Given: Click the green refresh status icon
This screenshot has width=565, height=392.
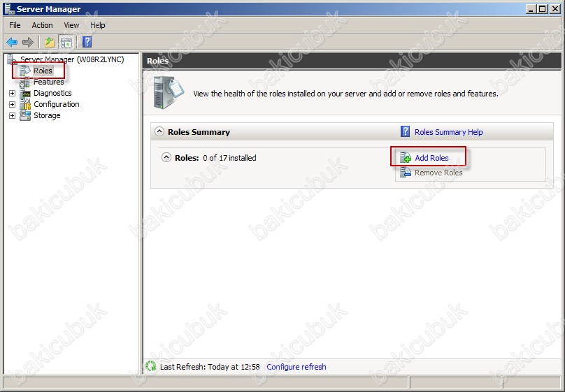Looking at the screenshot, I should pos(150,366).
